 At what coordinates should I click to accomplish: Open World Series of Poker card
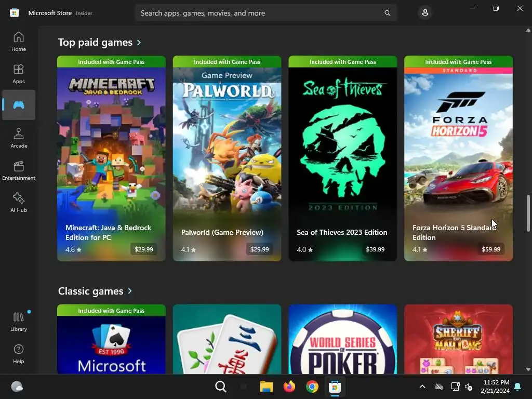(343, 339)
